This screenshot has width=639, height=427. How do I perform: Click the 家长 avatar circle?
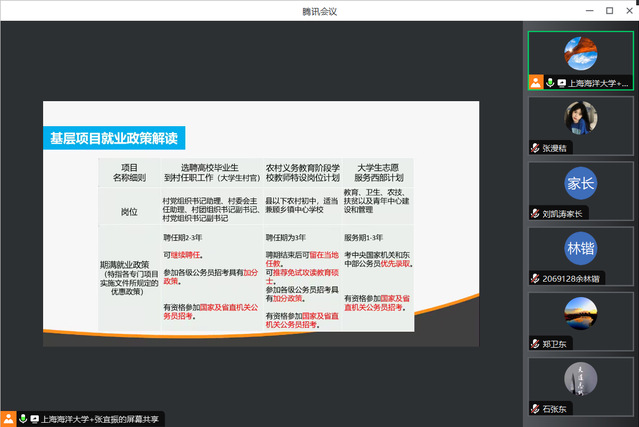pos(580,185)
